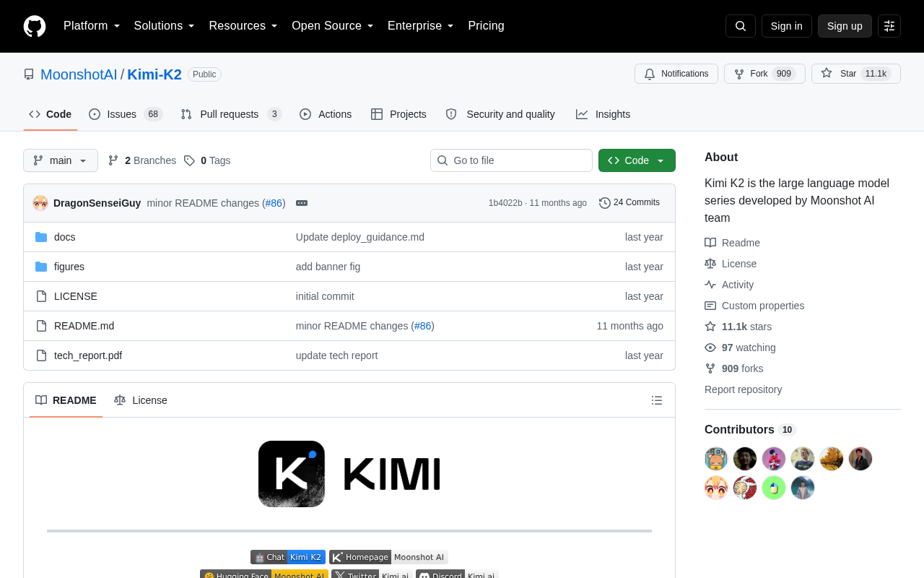
Task: Click the Custom properties note icon
Action: pos(710,306)
